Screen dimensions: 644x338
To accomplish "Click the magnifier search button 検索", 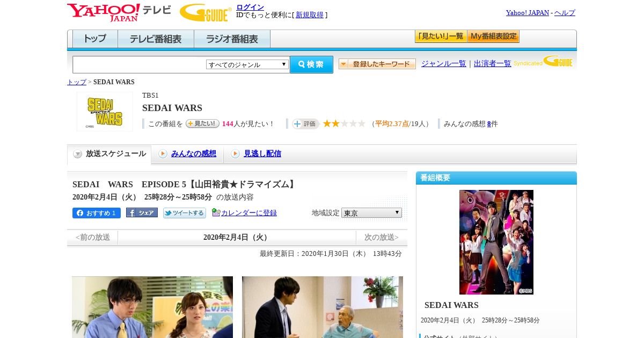I will tap(311, 64).
